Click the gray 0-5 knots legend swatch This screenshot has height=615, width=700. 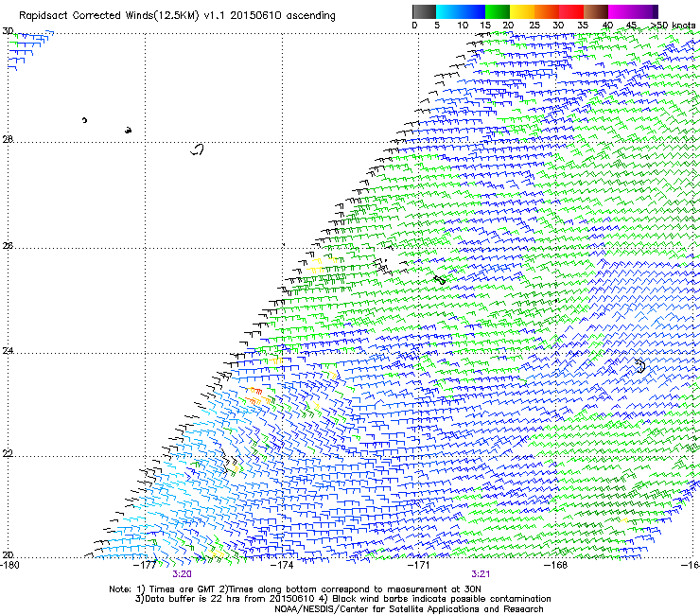(x=424, y=11)
